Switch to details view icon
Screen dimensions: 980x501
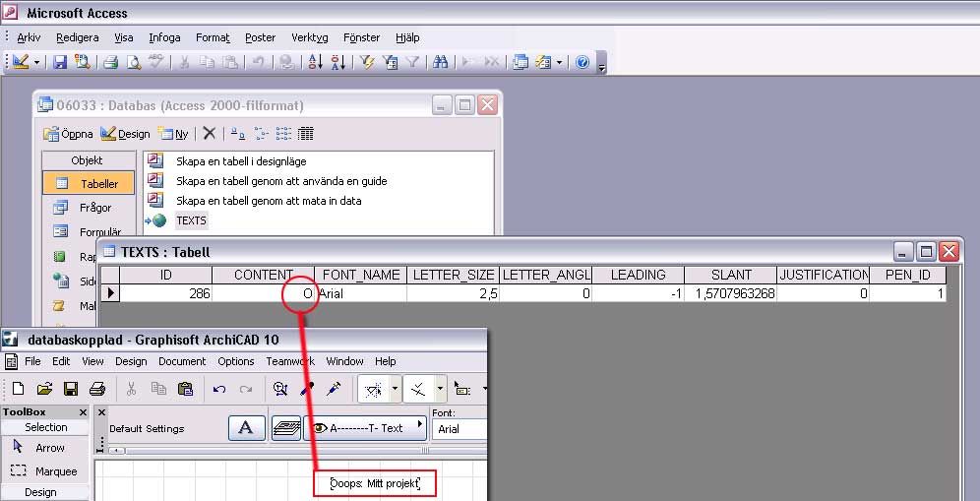[306, 133]
